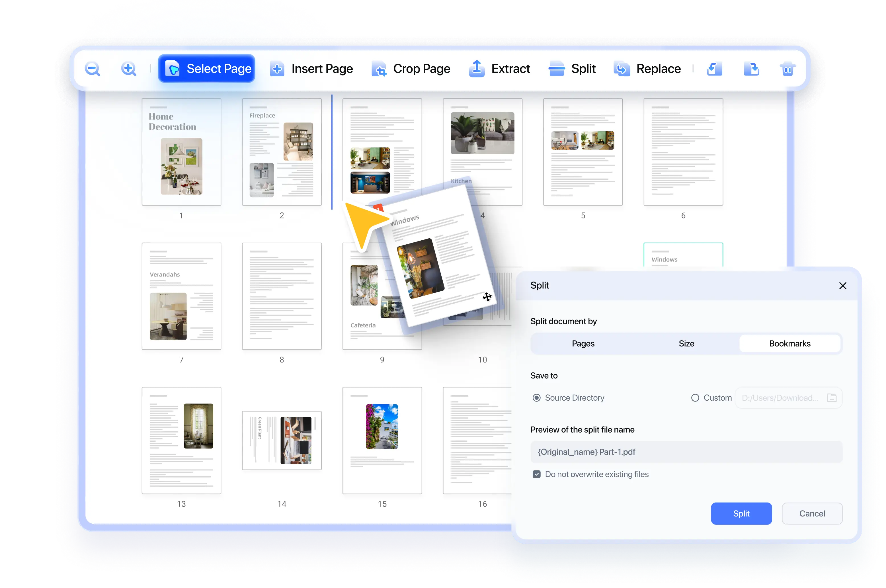This screenshot has height=588, width=886.
Task: Cancel the Split dialog
Action: pos(812,513)
